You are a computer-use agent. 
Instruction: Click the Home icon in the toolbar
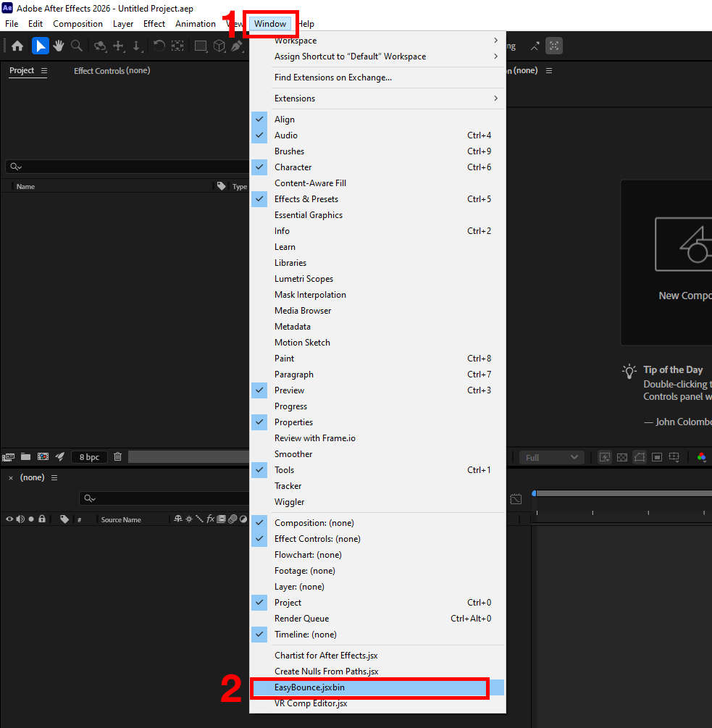click(17, 46)
